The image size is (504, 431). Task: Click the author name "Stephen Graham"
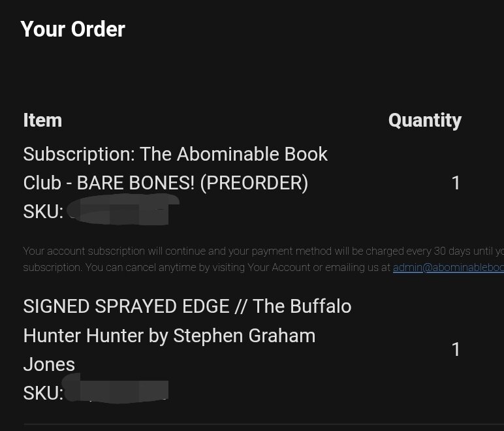(244, 336)
